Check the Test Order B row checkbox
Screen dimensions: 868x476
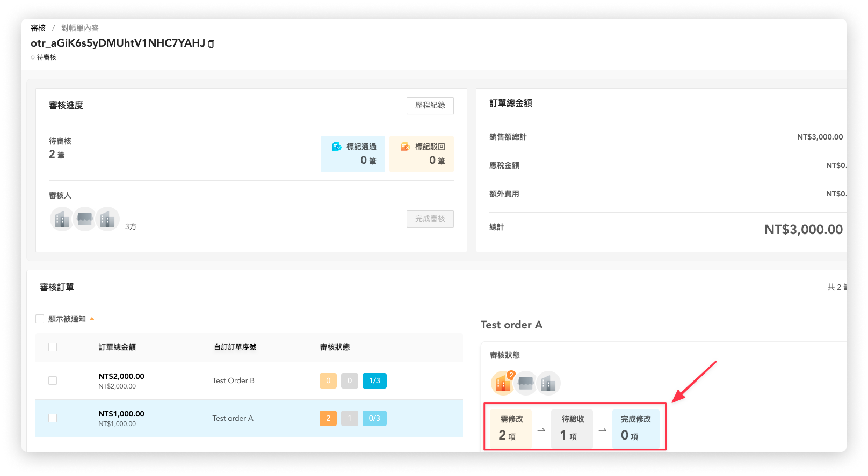(x=53, y=380)
